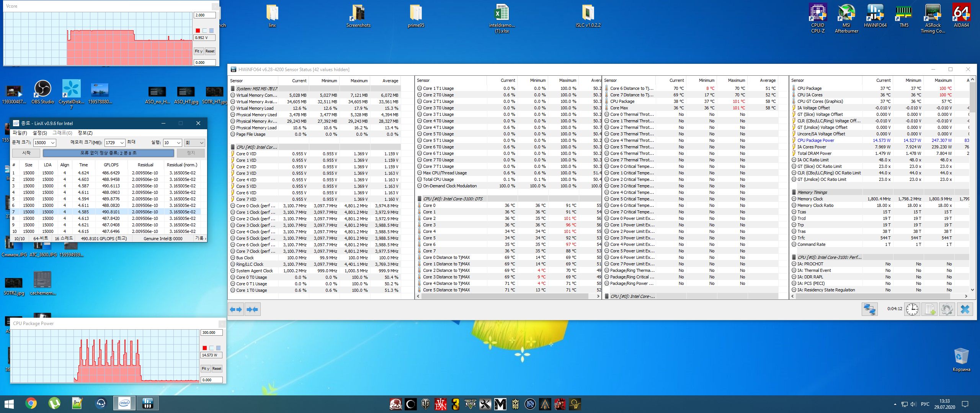Click the red color box in Vcore graph
Image resolution: width=980 pixels, height=413 pixels.
[x=198, y=31]
